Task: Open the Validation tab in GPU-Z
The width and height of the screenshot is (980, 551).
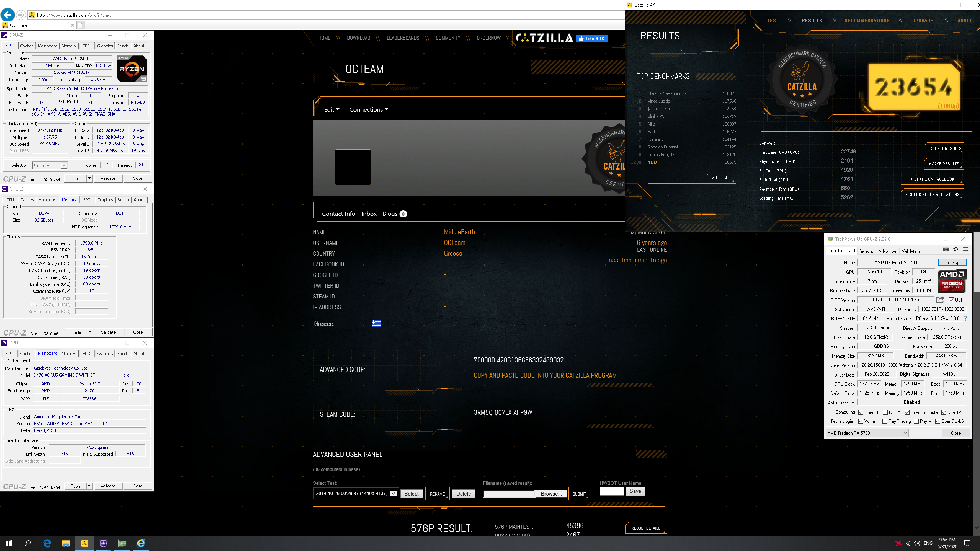Action: (x=910, y=251)
